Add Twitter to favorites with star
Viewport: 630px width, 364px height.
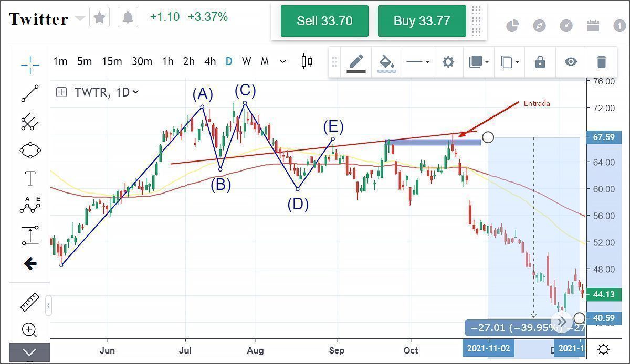click(100, 18)
